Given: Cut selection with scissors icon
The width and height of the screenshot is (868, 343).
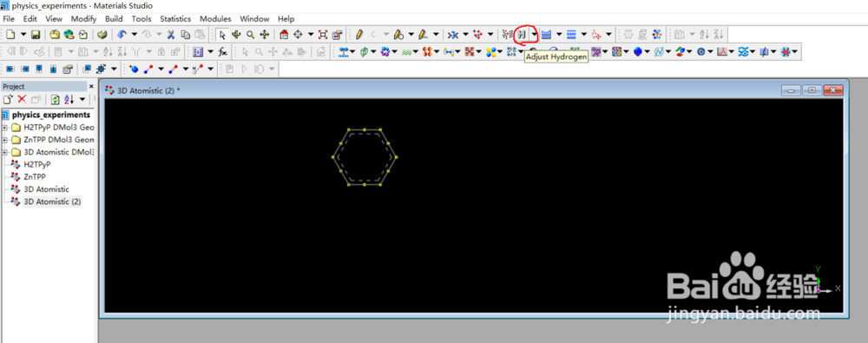Looking at the screenshot, I should [x=171, y=35].
